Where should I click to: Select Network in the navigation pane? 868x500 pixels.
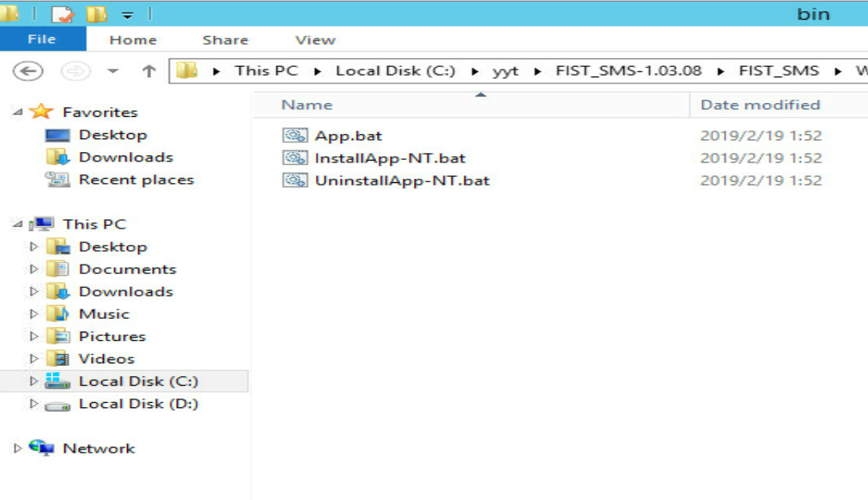tap(99, 448)
